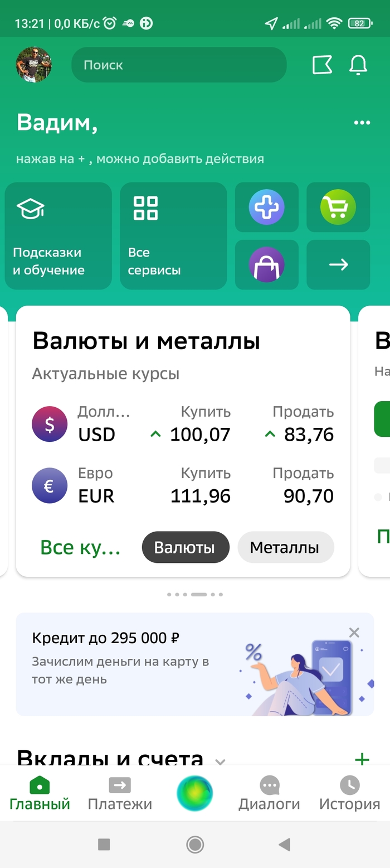This screenshot has height=868, width=390.
Task: Tap the Все курсы link
Action: [x=80, y=547]
